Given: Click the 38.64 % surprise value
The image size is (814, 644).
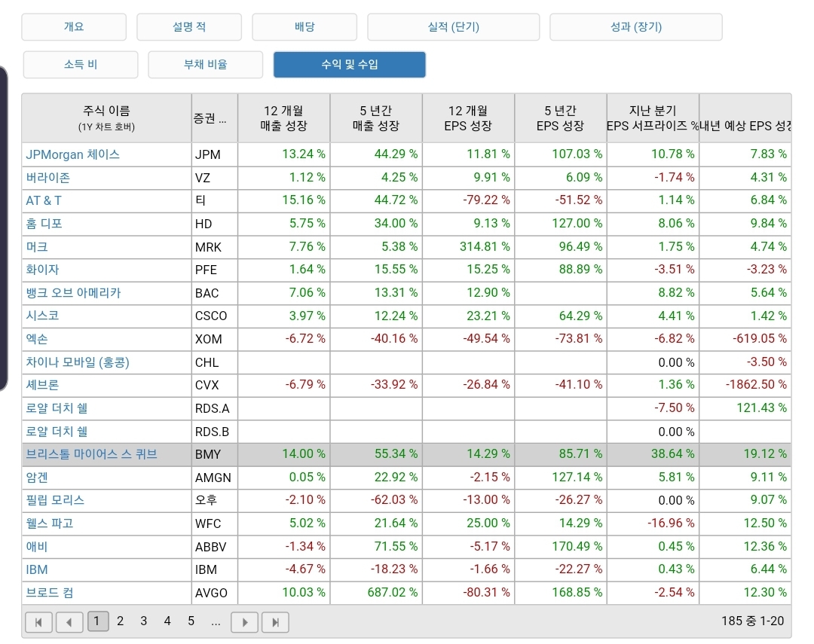Looking at the screenshot, I should 672,454.
